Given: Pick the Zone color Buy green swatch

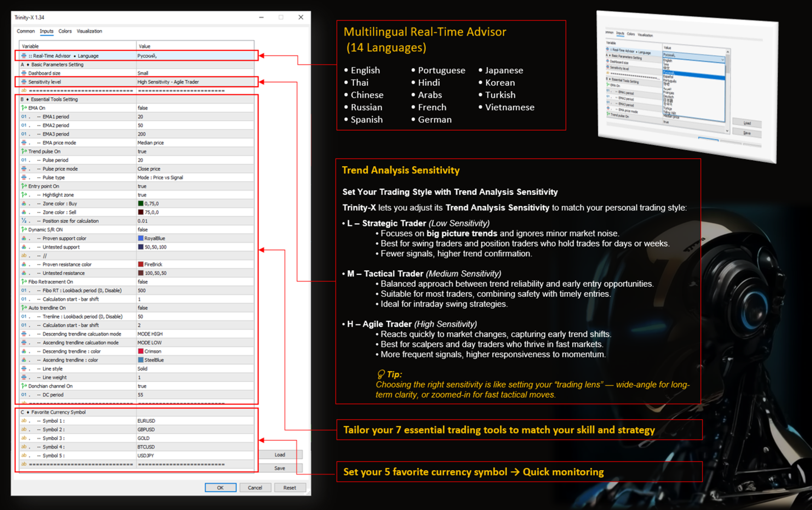Looking at the screenshot, I should point(141,203).
